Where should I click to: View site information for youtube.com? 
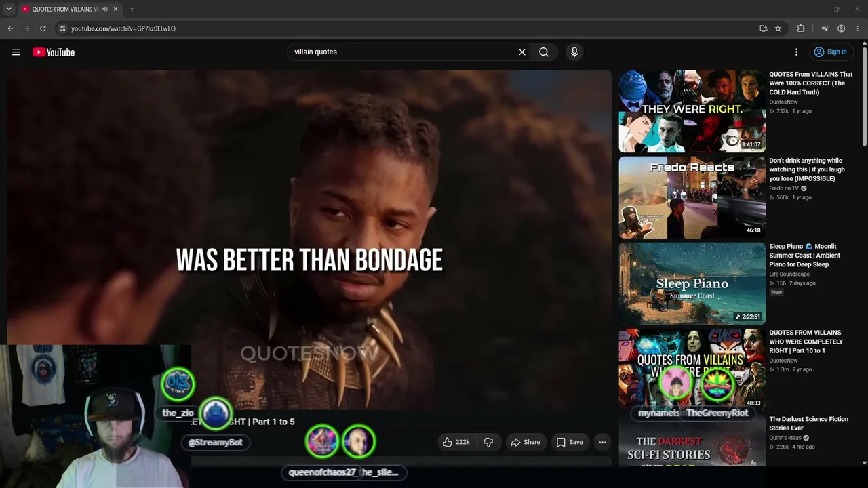pos(62,28)
